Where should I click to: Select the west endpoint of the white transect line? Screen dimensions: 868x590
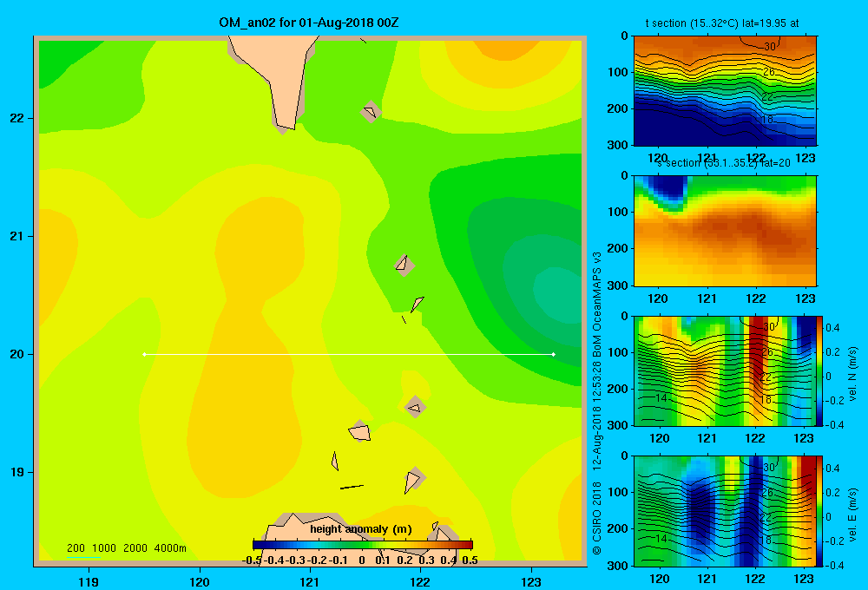click(x=144, y=354)
